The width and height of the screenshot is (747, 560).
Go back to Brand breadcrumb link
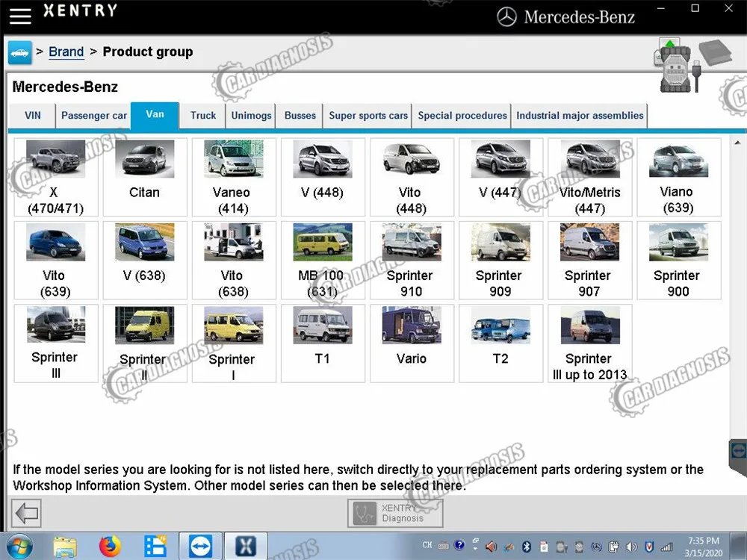(x=66, y=52)
